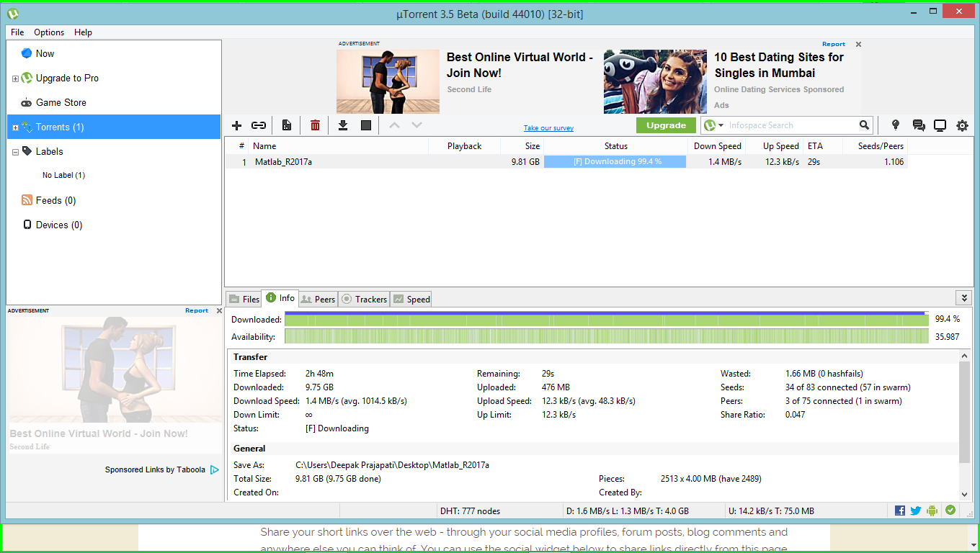Close the top banner advertisement
The height and width of the screenshot is (553, 980).
pos(858,45)
